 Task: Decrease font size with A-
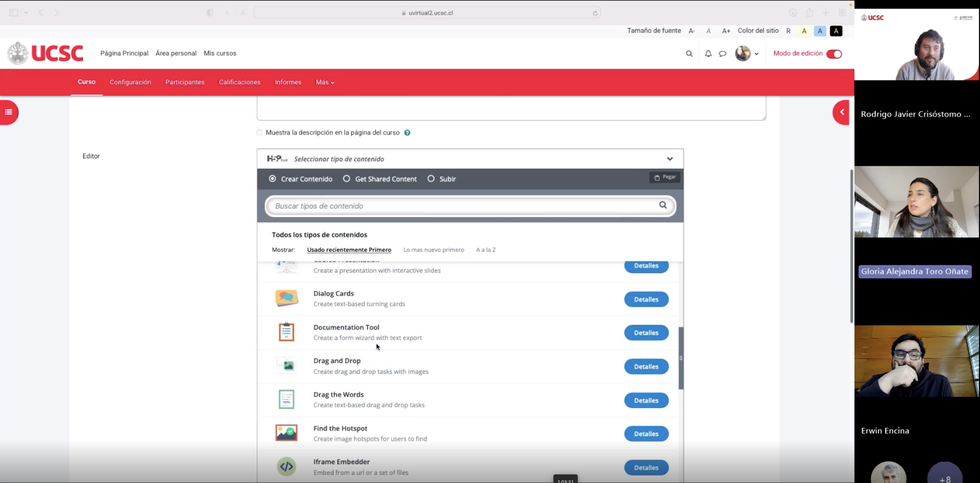coord(692,31)
